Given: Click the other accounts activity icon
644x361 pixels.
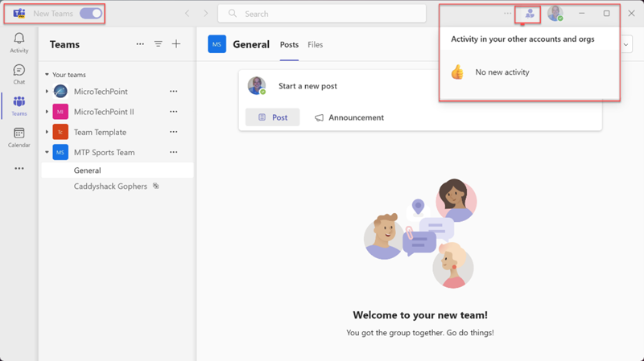Looking at the screenshot, I should point(530,14).
